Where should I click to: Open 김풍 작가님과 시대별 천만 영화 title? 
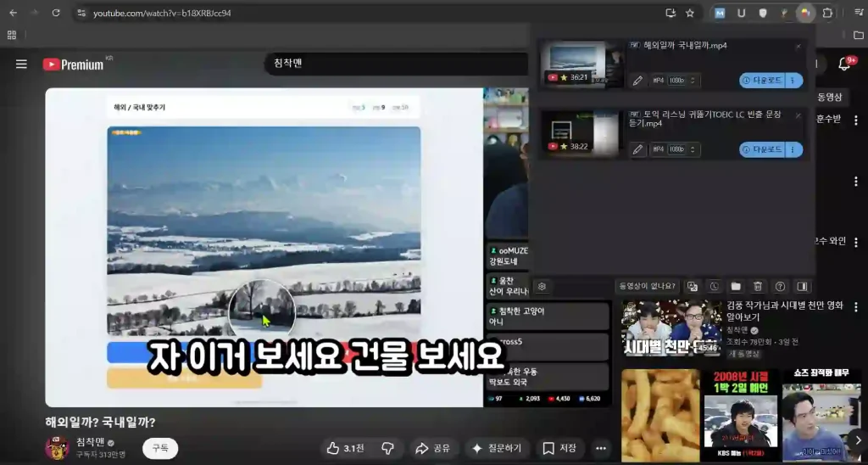click(785, 311)
